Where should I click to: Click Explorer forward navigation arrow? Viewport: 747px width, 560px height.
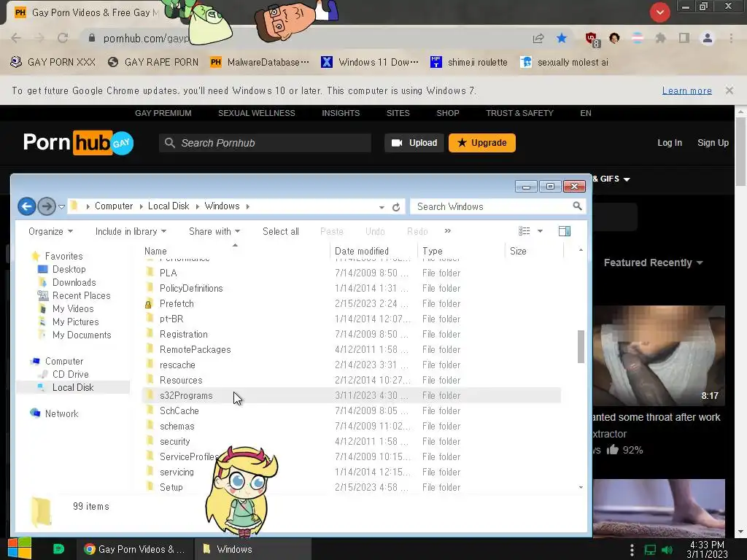tap(46, 206)
